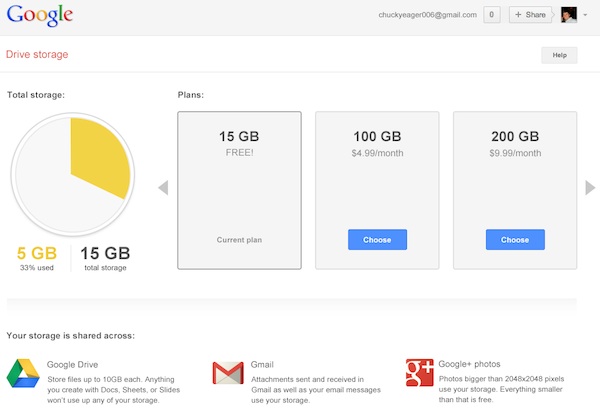This screenshot has width=600, height=408.
Task: Click the 100 GB plan title
Action: point(377,136)
